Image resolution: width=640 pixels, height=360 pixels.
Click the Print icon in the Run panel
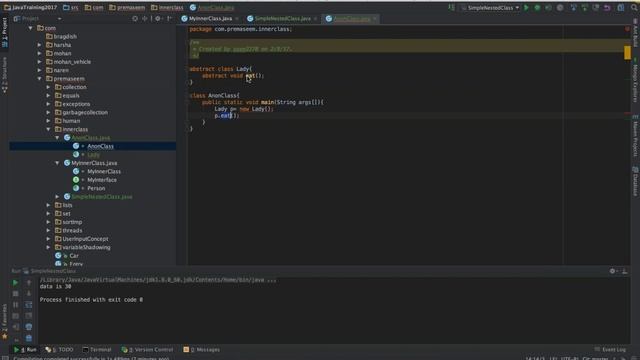coord(29,327)
